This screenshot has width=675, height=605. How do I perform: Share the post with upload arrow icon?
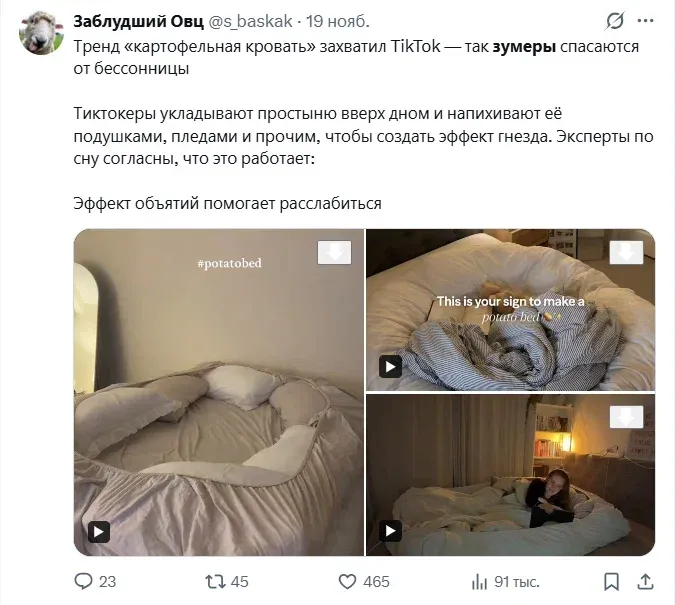645,582
